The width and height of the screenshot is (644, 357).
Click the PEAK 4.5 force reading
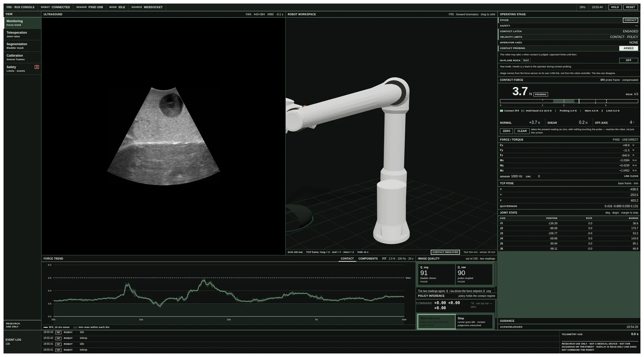pos(632,94)
